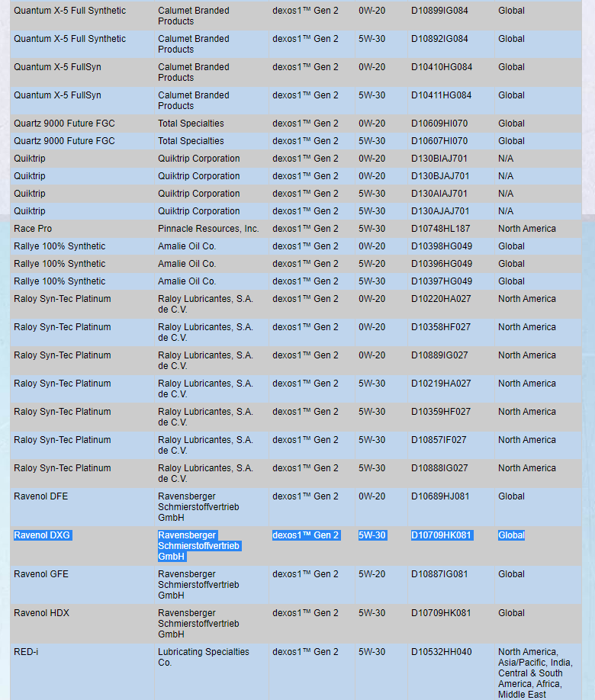Click RED-i region list cell
Screen dimensions: 595x700
[x=535, y=673]
